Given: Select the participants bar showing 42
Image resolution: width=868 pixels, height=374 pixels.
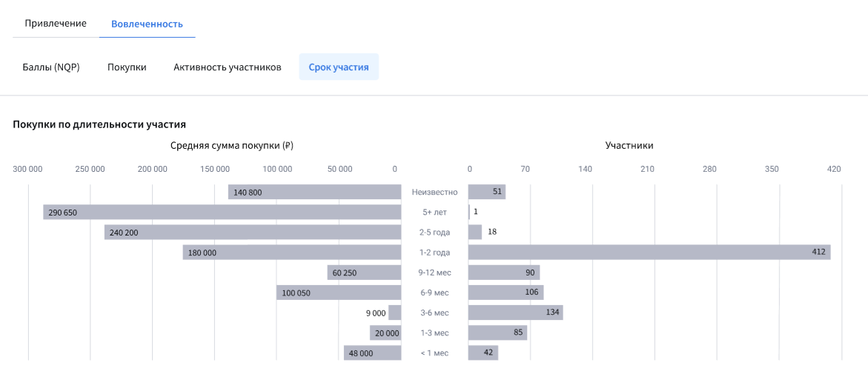Looking at the screenshot, I should [483, 353].
